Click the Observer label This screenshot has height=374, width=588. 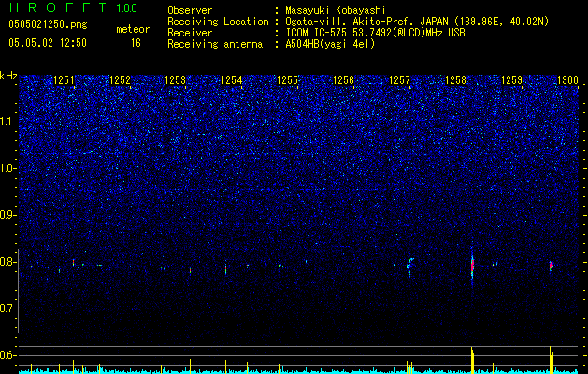point(190,10)
